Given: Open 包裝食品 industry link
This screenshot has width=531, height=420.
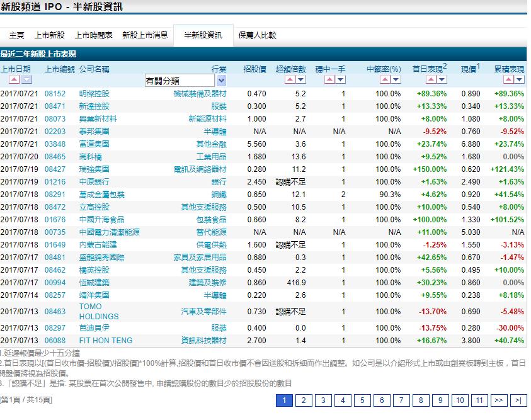Looking at the screenshot, I should (x=211, y=220).
